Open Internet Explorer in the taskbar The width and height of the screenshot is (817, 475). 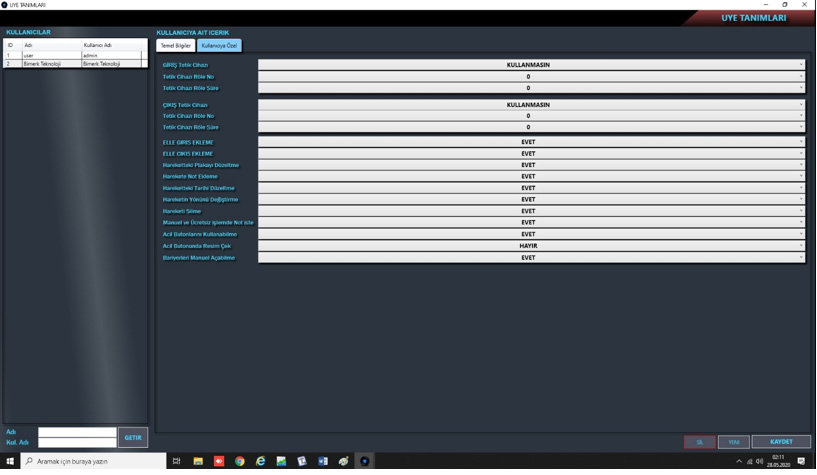[x=261, y=461]
